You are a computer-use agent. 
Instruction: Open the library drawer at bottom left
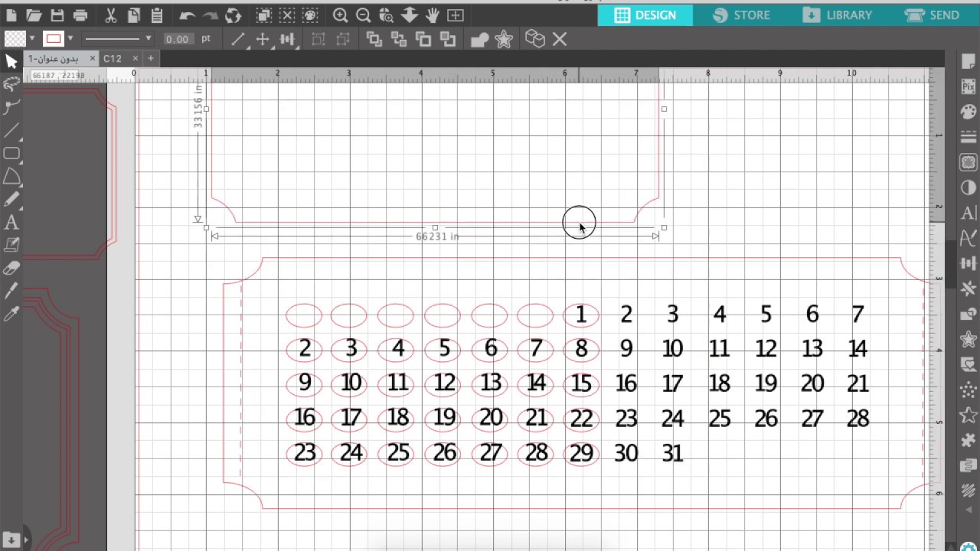click(11, 540)
